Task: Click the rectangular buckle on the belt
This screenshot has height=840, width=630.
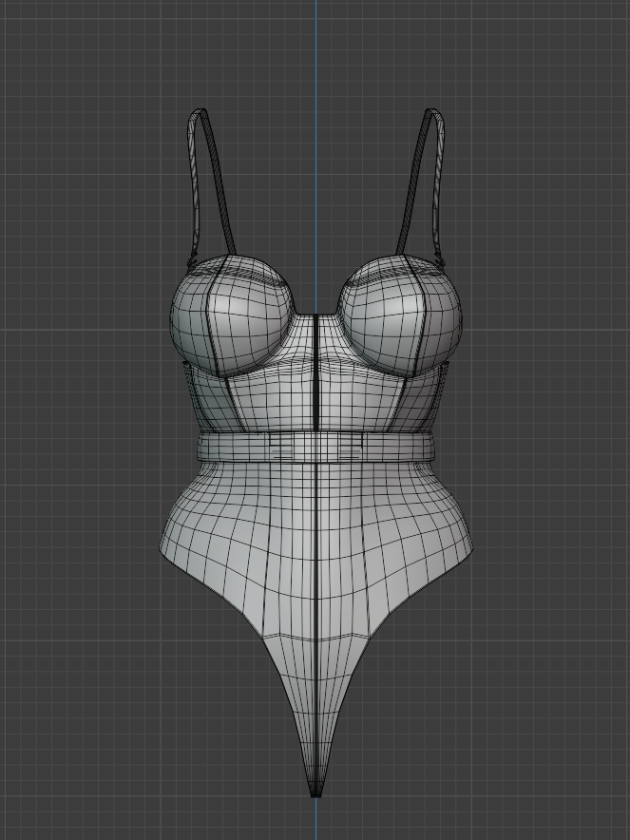Action: 315,448
